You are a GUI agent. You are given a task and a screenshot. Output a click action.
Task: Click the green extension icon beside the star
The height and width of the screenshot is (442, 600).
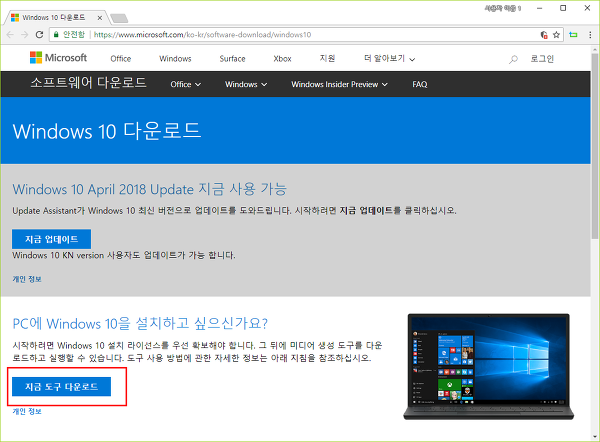tap(573, 35)
